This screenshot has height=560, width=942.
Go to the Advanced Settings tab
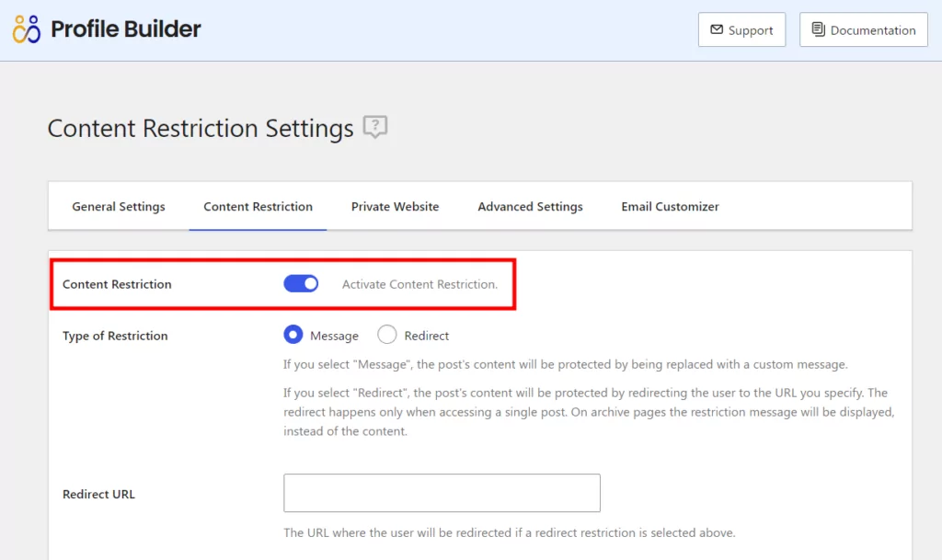point(530,207)
